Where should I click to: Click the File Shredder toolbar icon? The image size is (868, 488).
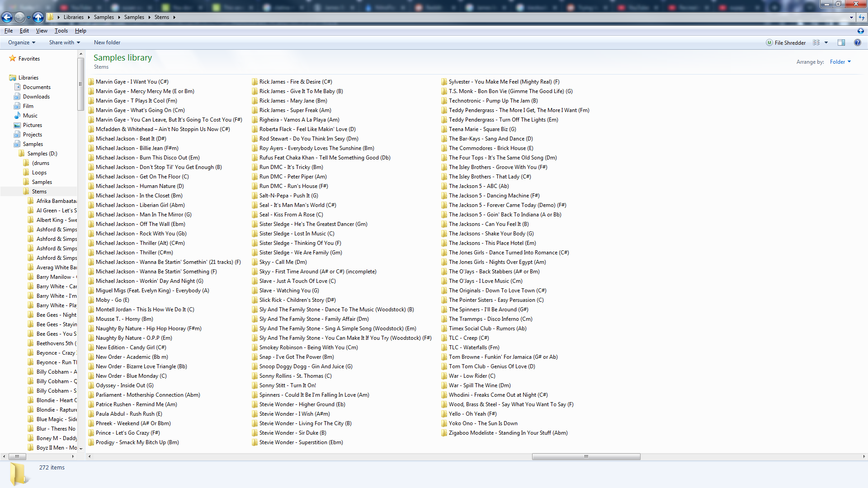pos(769,42)
